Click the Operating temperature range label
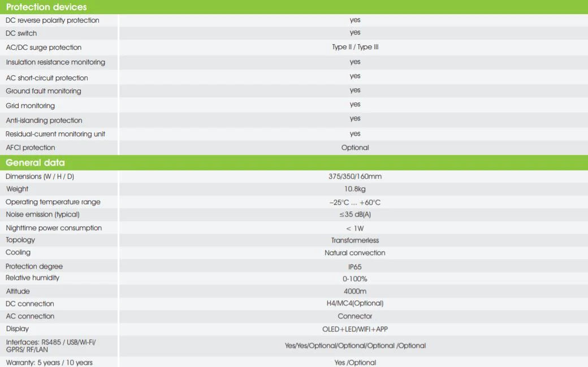The height and width of the screenshot is (367, 588). [x=53, y=202]
